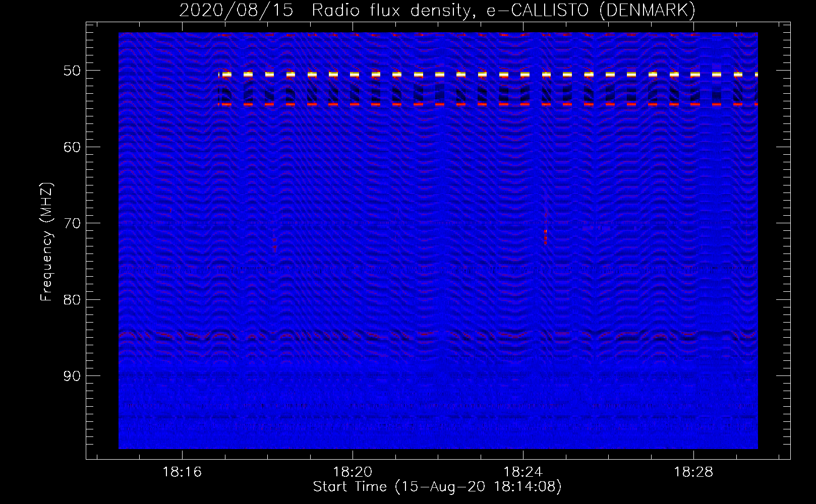Click the "Start Time (15-Aug-20 18:14:08)" label

coord(437,487)
